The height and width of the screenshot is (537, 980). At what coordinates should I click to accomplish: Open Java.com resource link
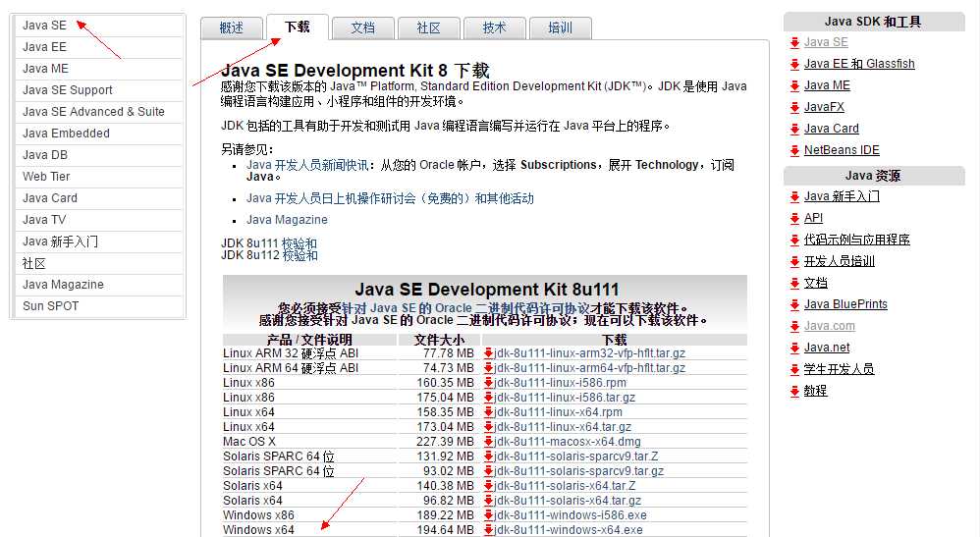(x=830, y=326)
